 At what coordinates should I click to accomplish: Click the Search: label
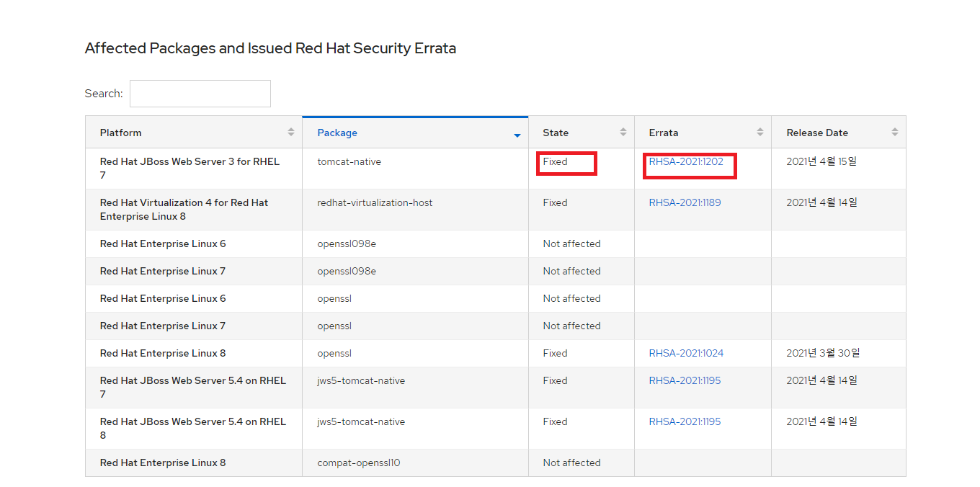[x=104, y=94]
